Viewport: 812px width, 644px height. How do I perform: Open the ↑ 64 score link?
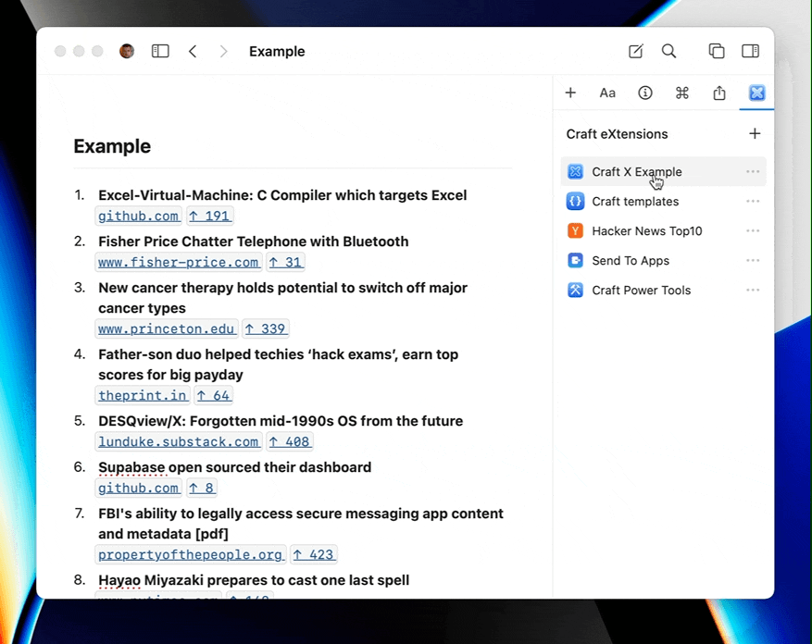tap(213, 395)
